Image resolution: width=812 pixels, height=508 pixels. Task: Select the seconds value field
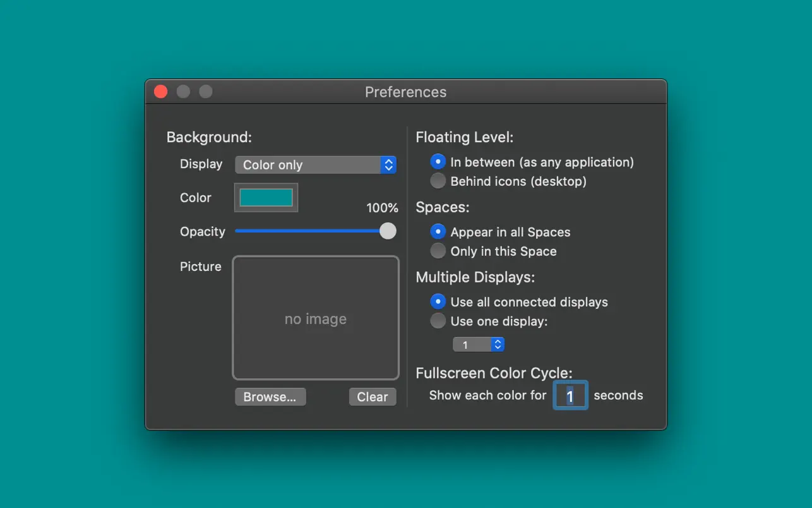tap(570, 395)
